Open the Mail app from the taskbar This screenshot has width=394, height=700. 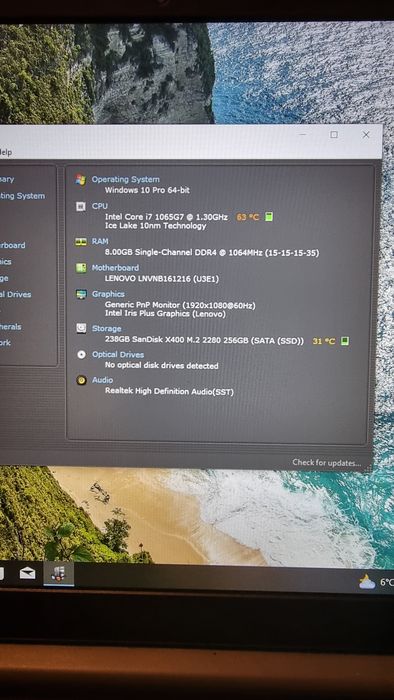coord(27,573)
